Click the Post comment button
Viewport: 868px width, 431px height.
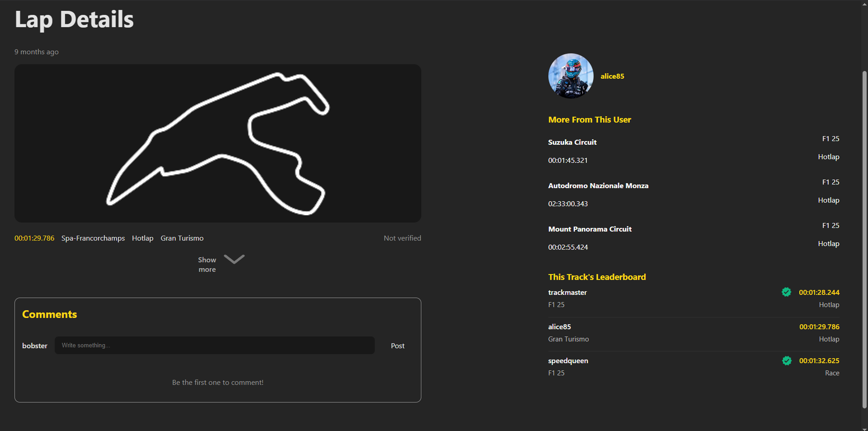click(x=397, y=345)
